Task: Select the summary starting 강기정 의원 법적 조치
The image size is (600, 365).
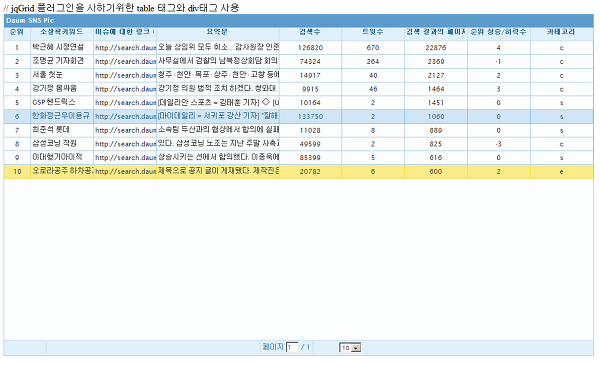Action: pos(218,89)
